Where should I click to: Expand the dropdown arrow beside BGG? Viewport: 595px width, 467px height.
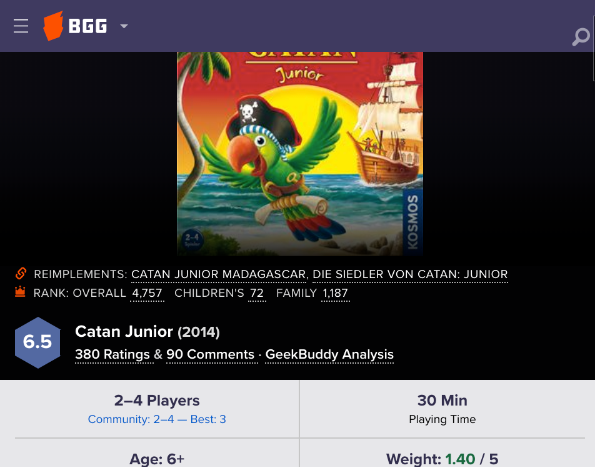124,26
